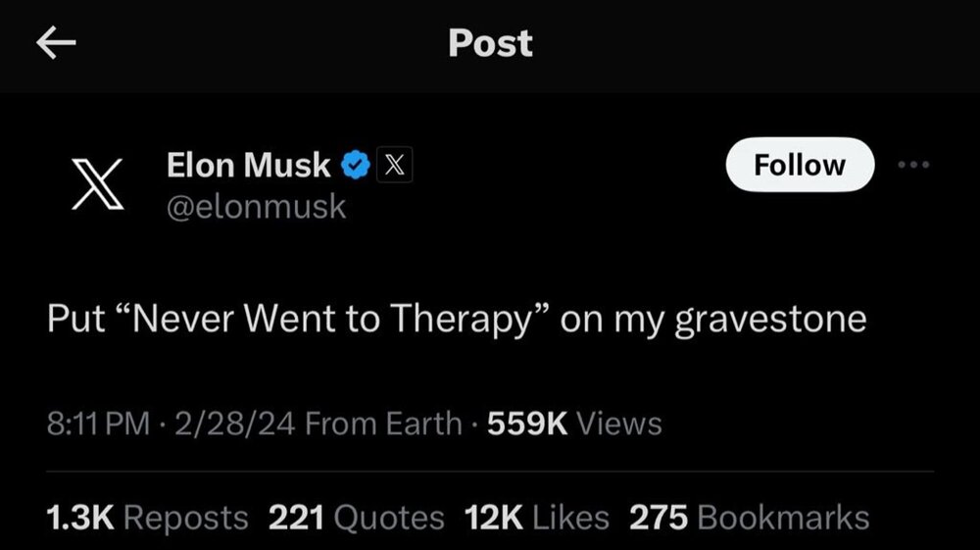Open the three-dots more options menu

913,165
